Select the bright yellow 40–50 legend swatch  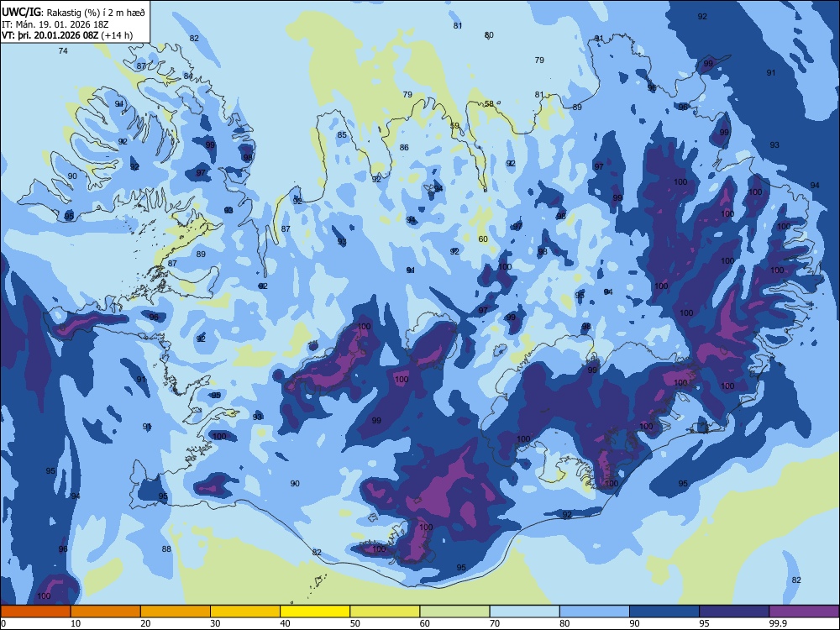pos(315,612)
